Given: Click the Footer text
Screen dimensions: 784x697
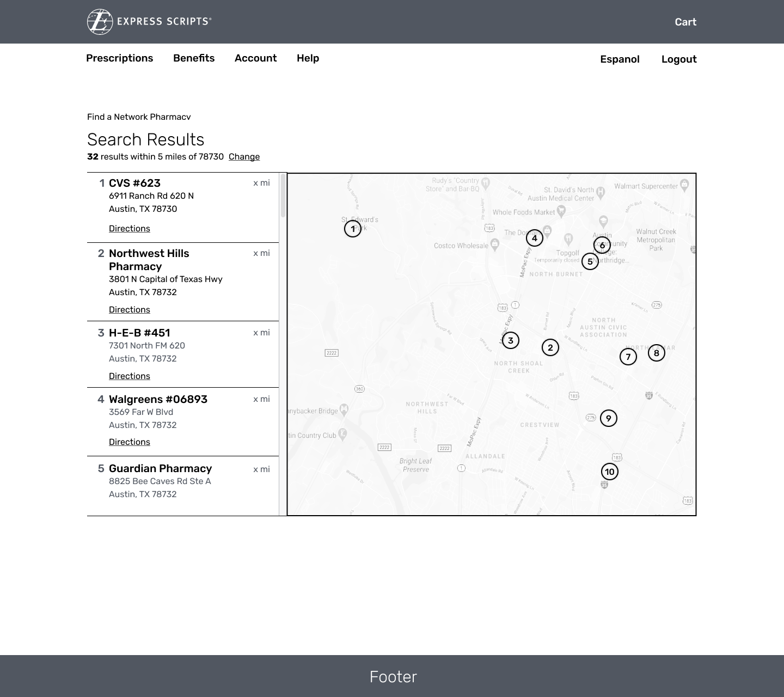Looking at the screenshot, I should [393, 677].
